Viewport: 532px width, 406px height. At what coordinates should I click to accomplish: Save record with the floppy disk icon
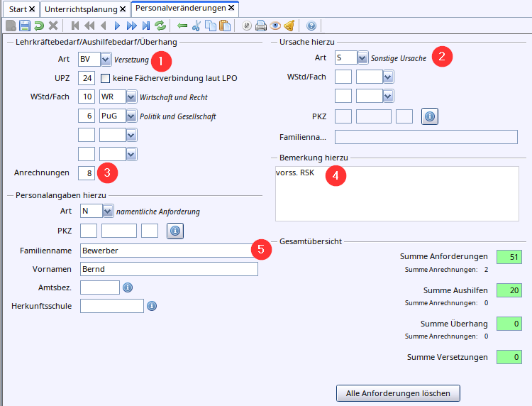(25, 26)
